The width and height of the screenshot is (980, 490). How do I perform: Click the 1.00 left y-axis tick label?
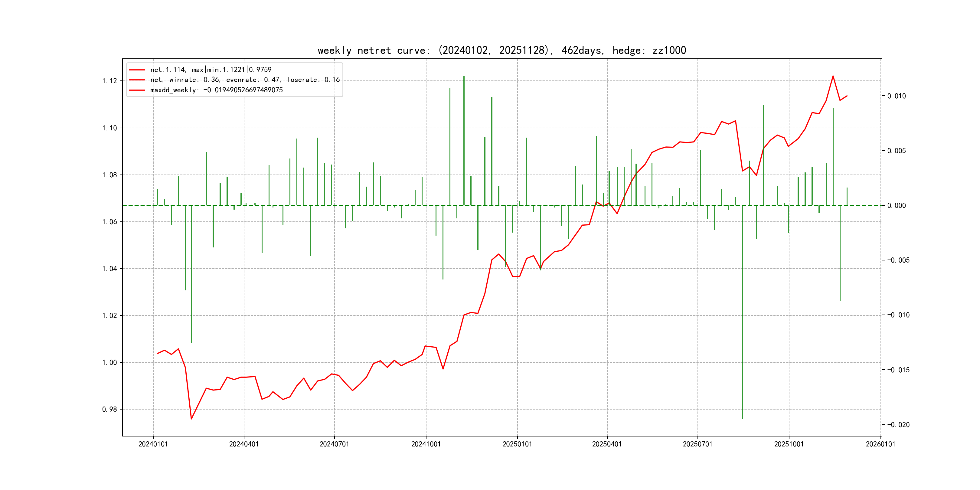coord(109,363)
